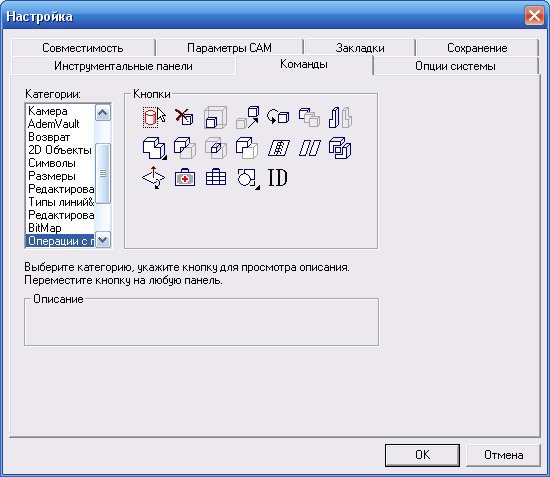Open the Инструментальные панели tab
The width and height of the screenshot is (550, 477).
123,66
